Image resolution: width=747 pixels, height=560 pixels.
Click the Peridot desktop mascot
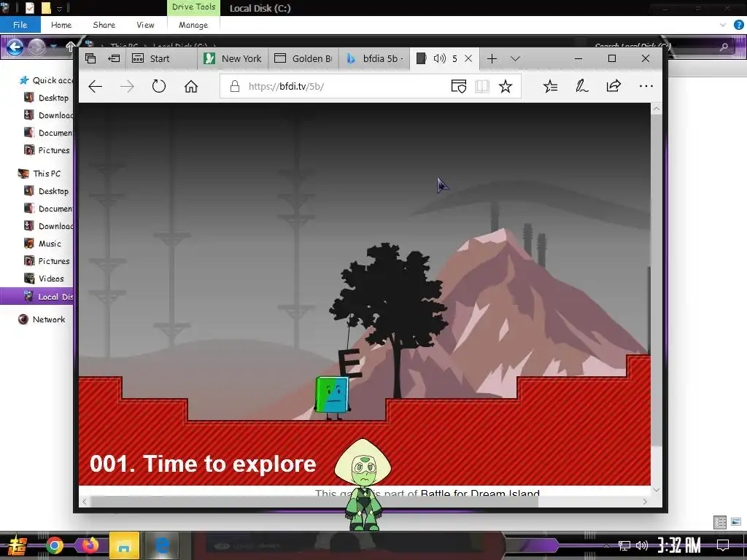[363, 485]
